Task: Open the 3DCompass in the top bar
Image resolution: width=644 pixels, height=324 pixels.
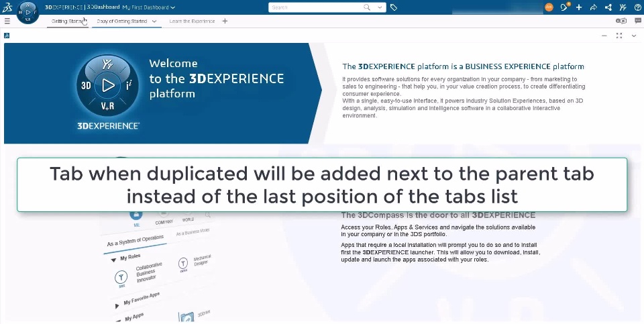Action: pos(28,12)
